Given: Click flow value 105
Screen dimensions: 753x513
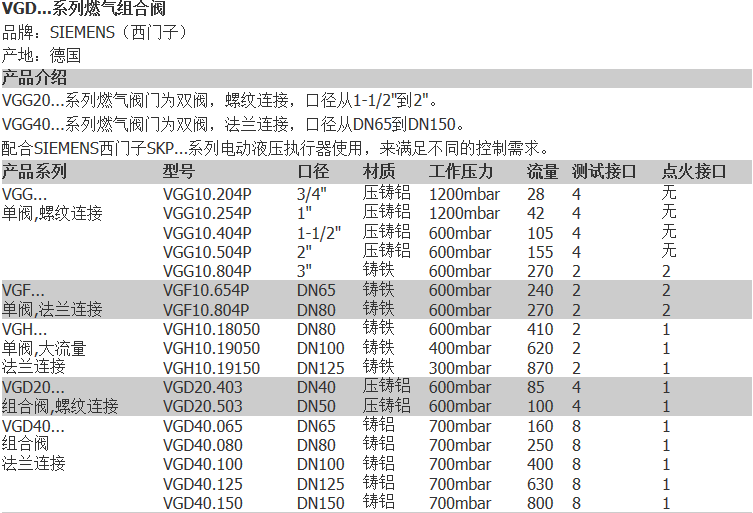Looking at the screenshot, I should [540, 233].
